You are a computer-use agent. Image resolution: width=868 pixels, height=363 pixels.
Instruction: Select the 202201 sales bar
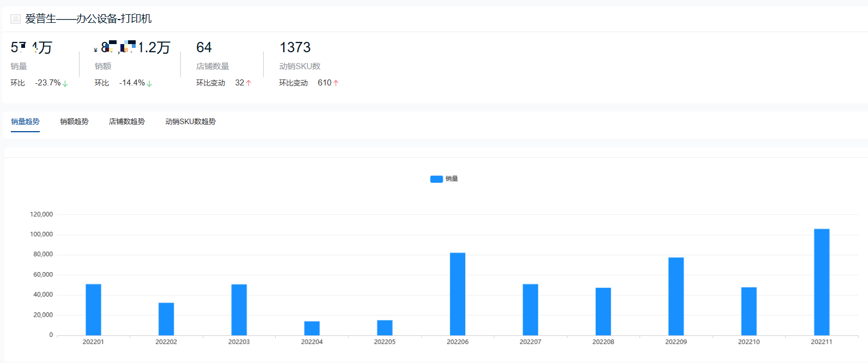click(x=93, y=310)
